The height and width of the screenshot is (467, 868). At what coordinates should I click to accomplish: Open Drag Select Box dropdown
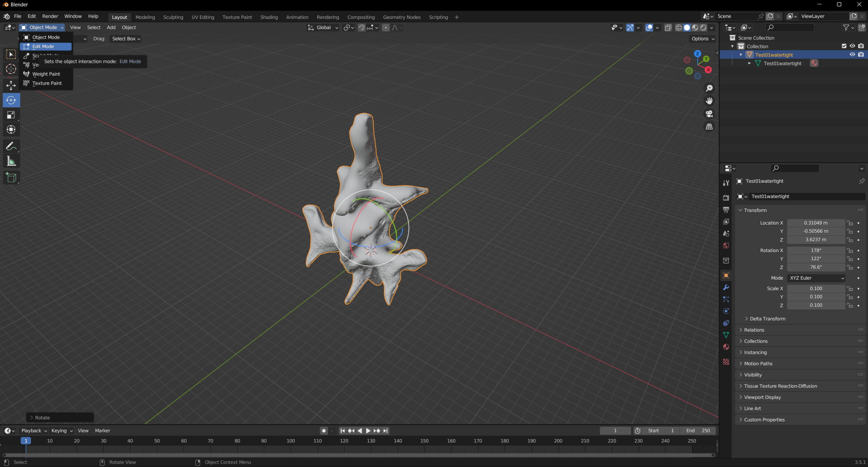pyautogui.click(x=126, y=39)
